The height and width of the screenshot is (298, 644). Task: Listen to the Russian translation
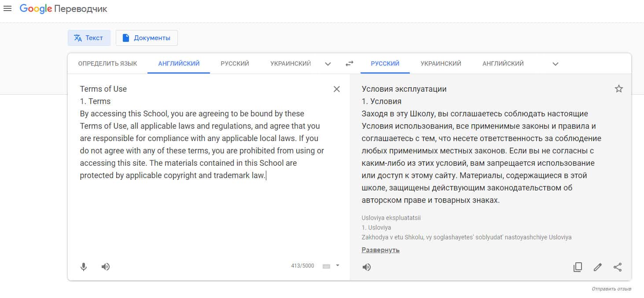367,267
